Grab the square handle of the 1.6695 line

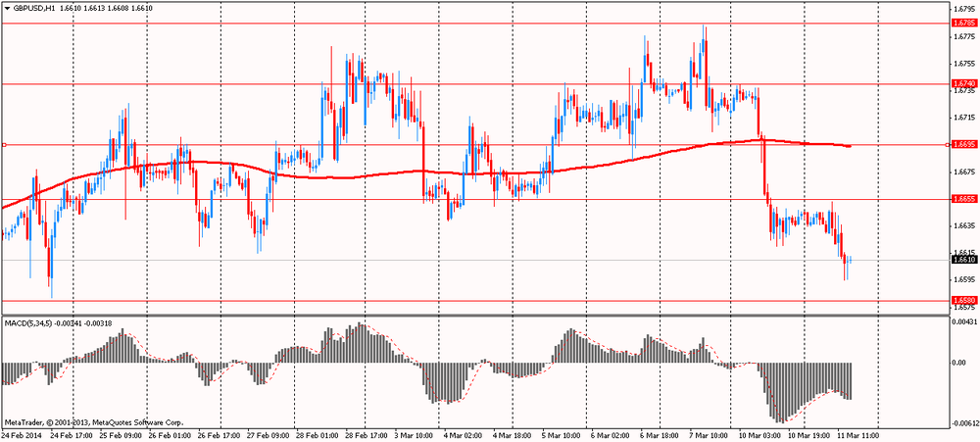point(4,145)
